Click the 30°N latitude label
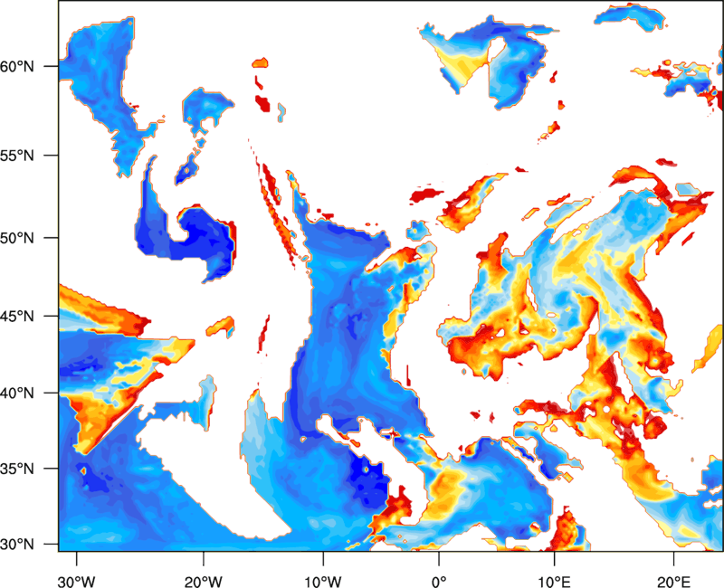Image resolution: width=724 pixels, height=588 pixels. click(x=17, y=545)
